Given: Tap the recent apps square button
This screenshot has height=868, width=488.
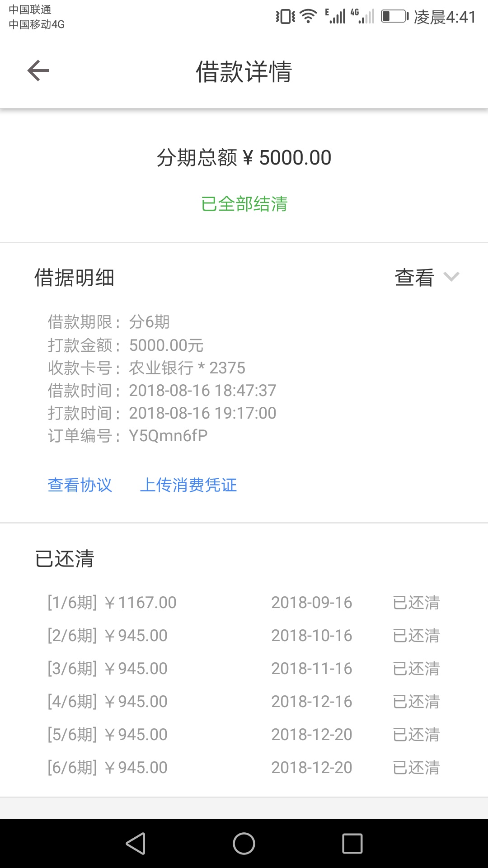Looking at the screenshot, I should 352,844.
